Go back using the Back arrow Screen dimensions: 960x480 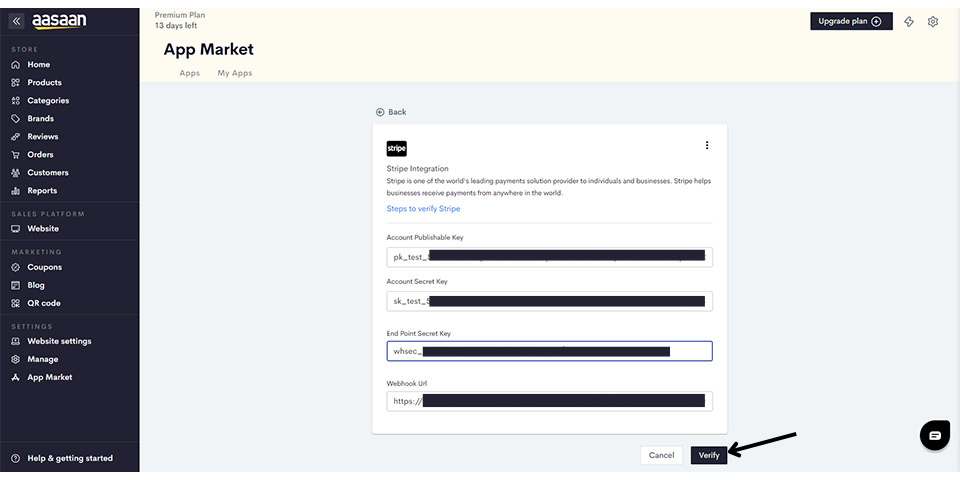(391, 112)
